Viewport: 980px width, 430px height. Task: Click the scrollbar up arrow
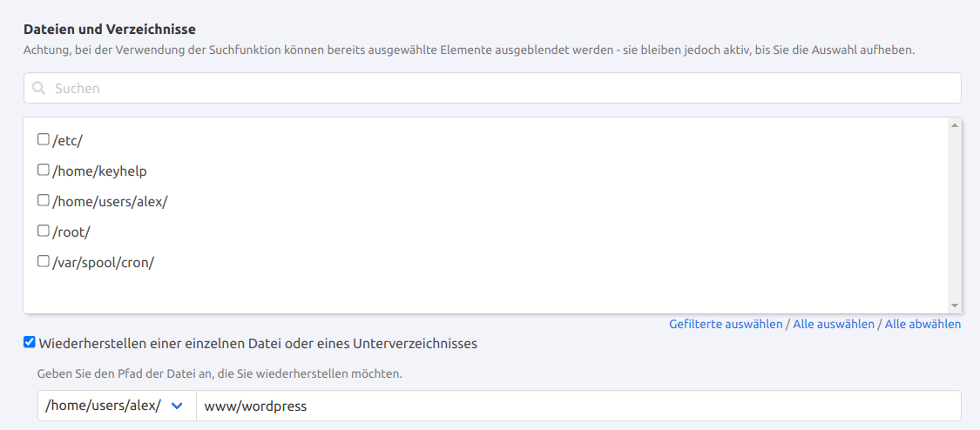click(x=955, y=126)
